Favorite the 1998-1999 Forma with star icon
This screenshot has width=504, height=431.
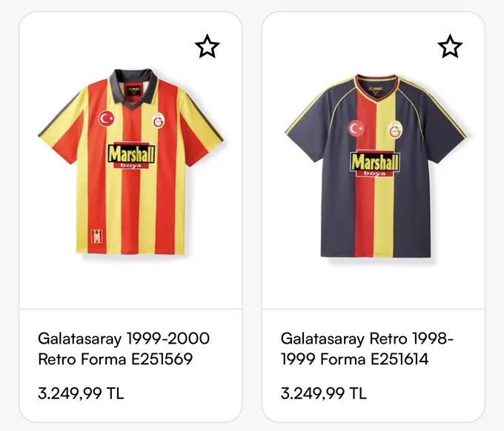pyautogui.click(x=450, y=47)
